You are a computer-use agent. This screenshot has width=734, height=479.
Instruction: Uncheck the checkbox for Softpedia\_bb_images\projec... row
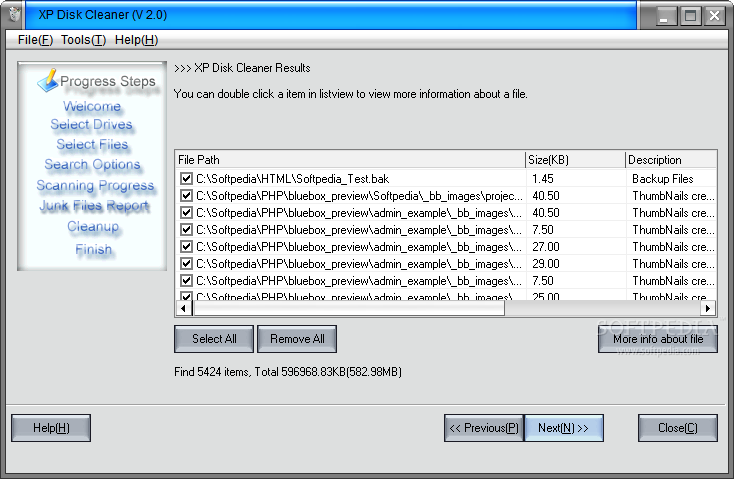(x=186, y=196)
